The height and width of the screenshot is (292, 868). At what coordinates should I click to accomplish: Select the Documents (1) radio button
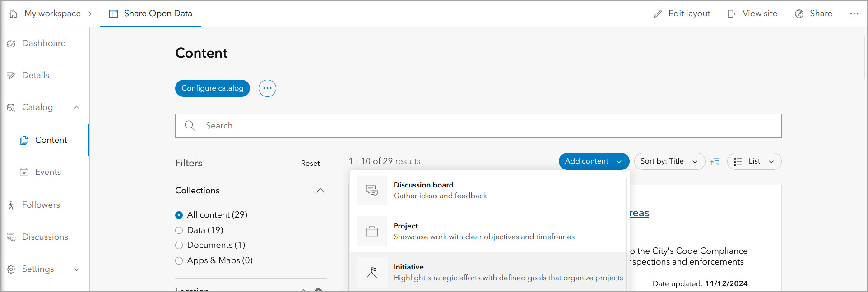point(179,245)
